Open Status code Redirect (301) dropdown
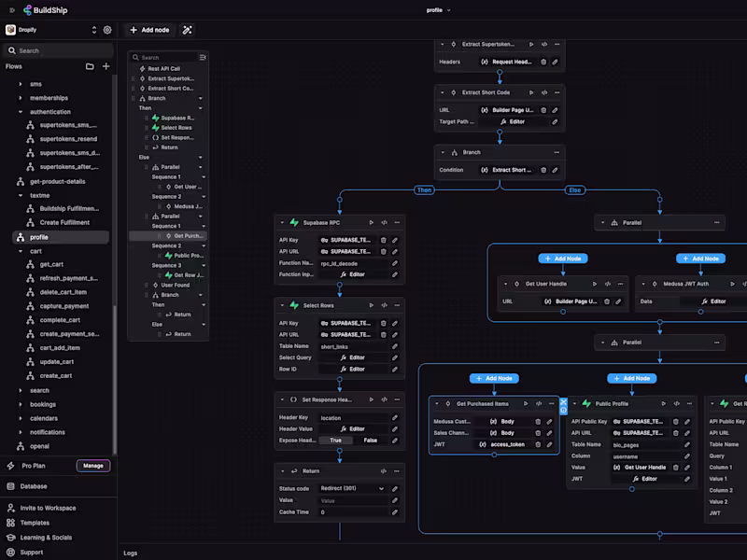 pyautogui.click(x=353, y=488)
